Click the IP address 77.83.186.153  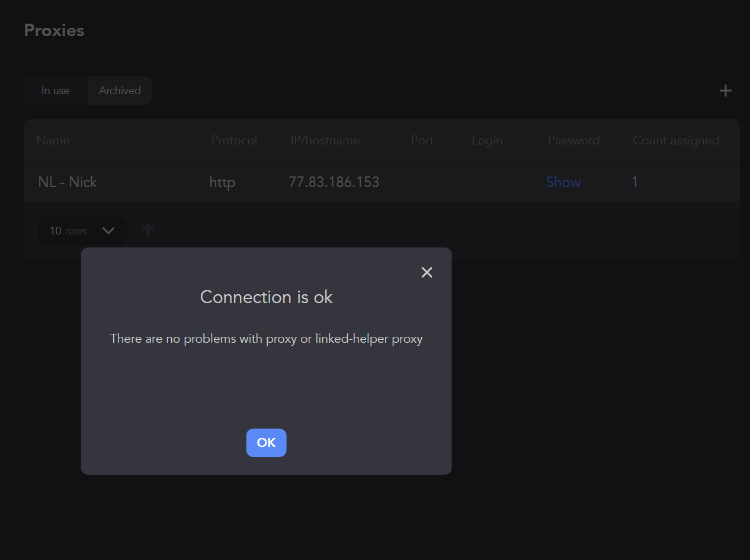(x=334, y=182)
